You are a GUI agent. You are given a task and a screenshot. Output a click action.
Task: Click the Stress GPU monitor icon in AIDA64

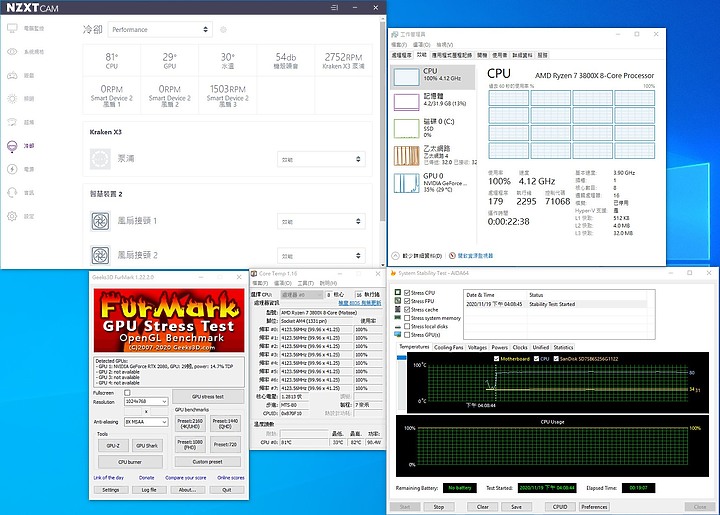point(398,335)
